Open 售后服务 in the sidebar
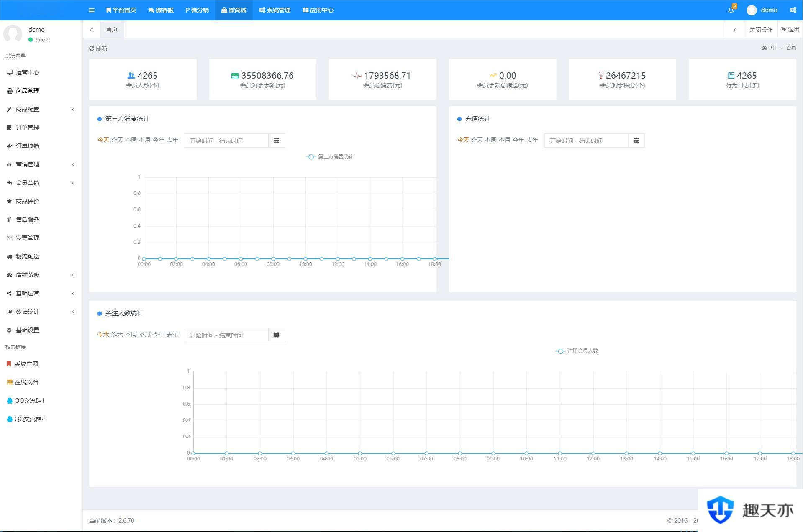This screenshot has width=803, height=532. 41,220
